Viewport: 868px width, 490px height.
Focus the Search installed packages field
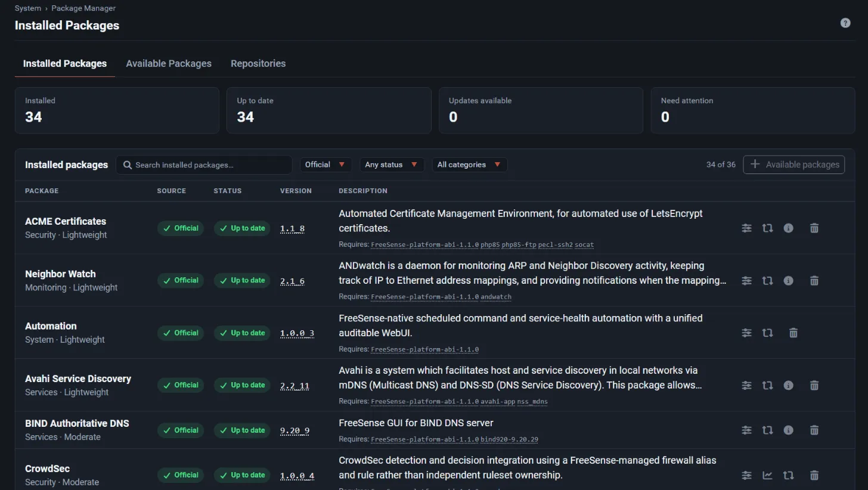[204, 165]
